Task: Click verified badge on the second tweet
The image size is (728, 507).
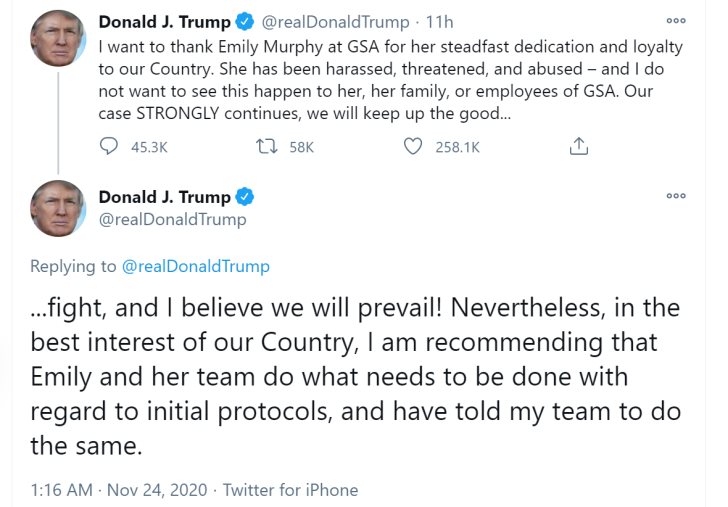Action: pyautogui.click(x=245, y=197)
